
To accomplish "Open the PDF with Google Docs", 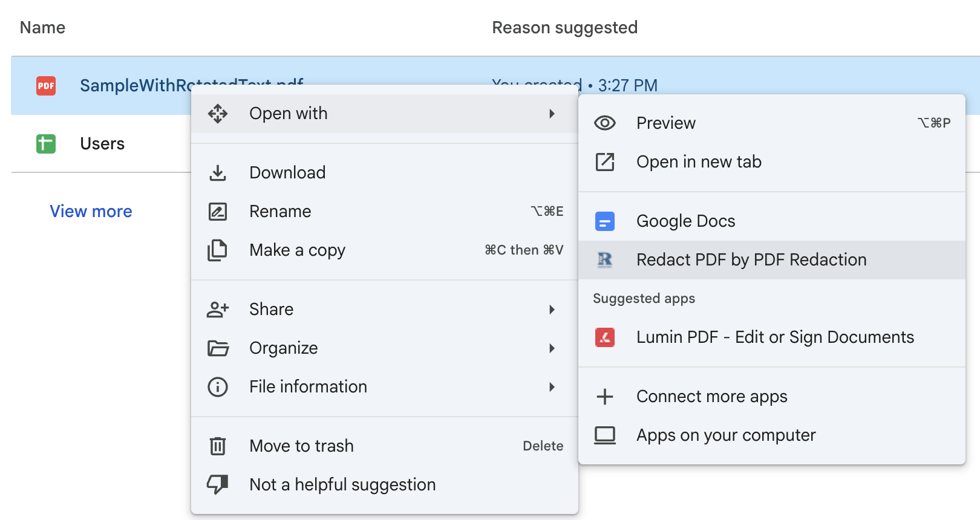I will coord(772,221).
